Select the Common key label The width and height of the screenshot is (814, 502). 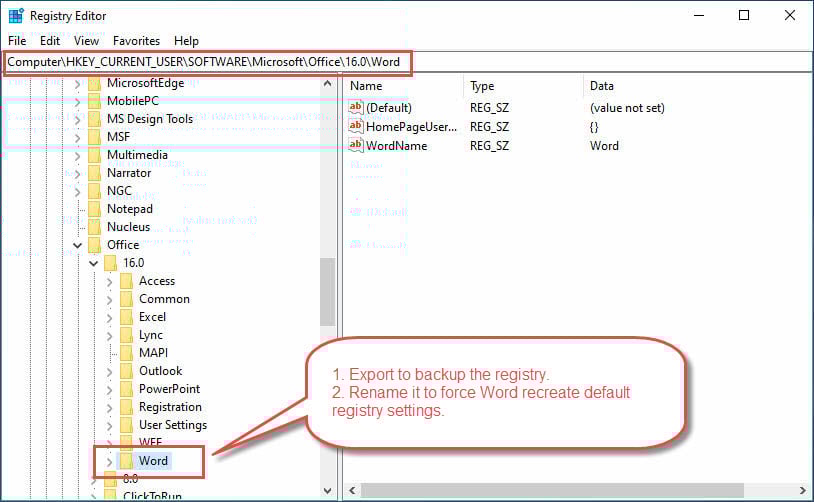(164, 299)
